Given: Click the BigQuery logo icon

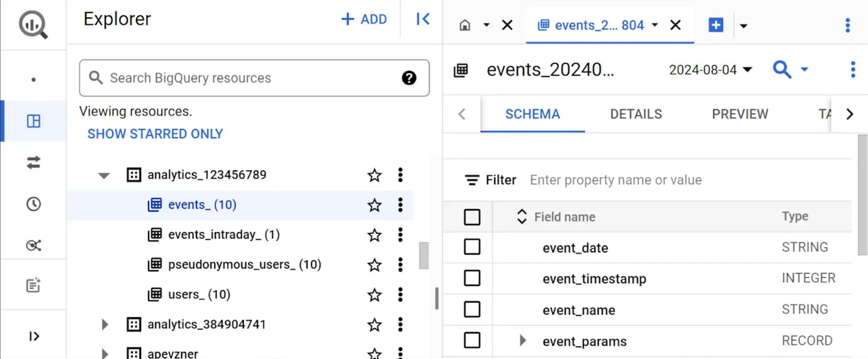Looking at the screenshot, I should coord(33,25).
